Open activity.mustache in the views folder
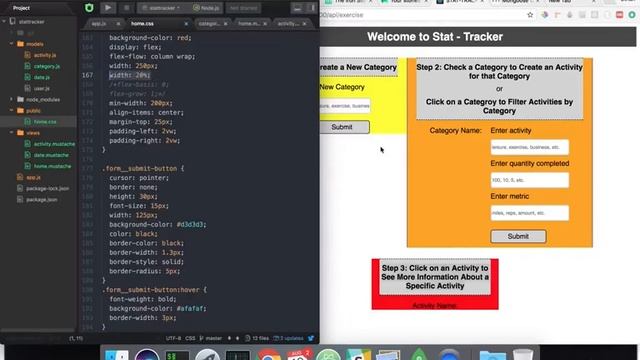 tap(54, 144)
